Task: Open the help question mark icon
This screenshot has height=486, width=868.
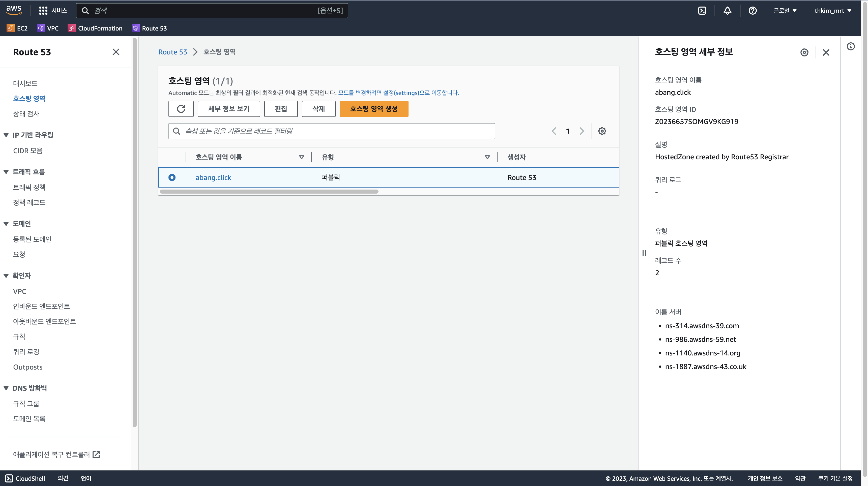Action: point(753,11)
